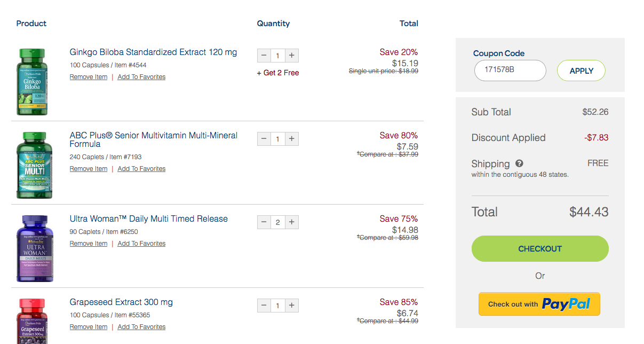The width and height of the screenshot is (644, 344).
Task: Reduce Grapeseed Extract quantity with minus
Action: tap(264, 306)
